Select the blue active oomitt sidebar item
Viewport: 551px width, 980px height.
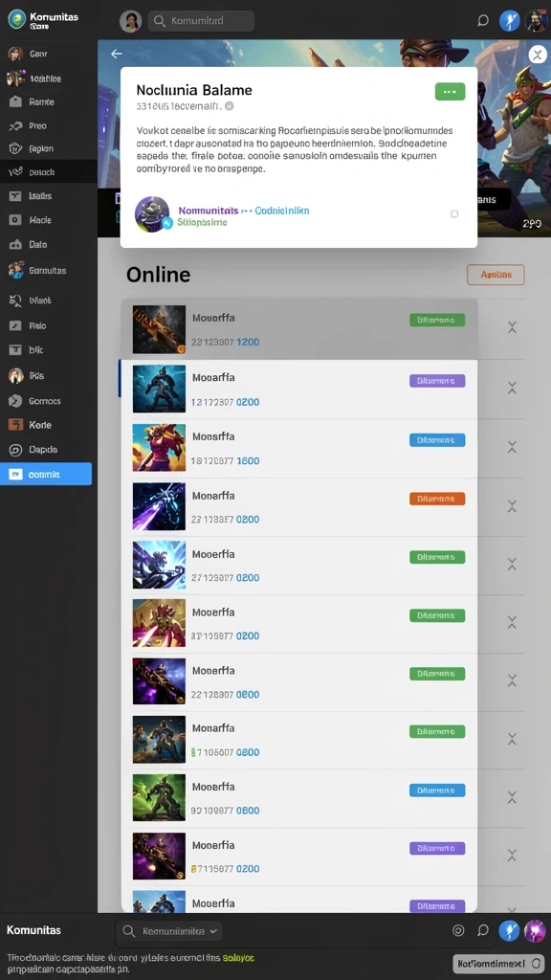(x=46, y=475)
